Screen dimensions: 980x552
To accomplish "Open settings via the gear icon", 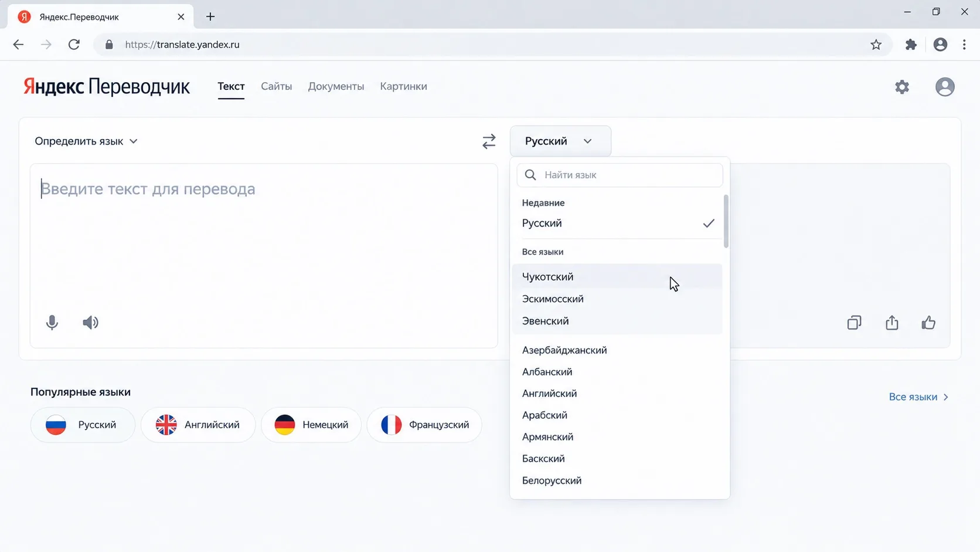I will 902,87.
